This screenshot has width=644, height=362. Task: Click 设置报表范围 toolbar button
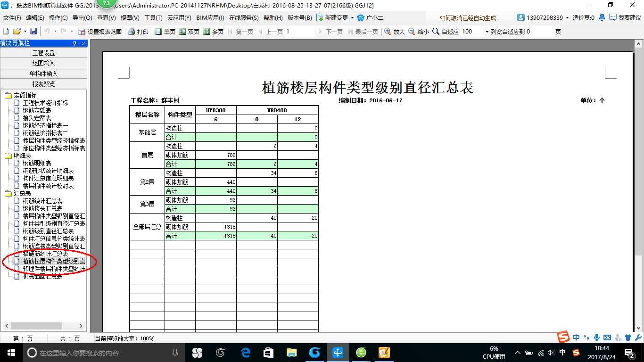[100, 32]
